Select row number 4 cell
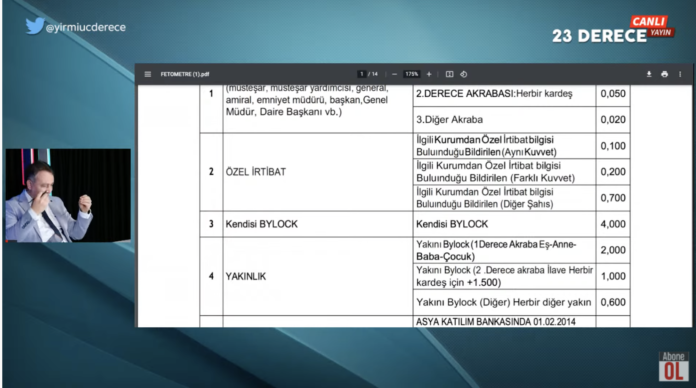This screenshot has width=696, height=388. pyautogui.click(x=211, y=276)
